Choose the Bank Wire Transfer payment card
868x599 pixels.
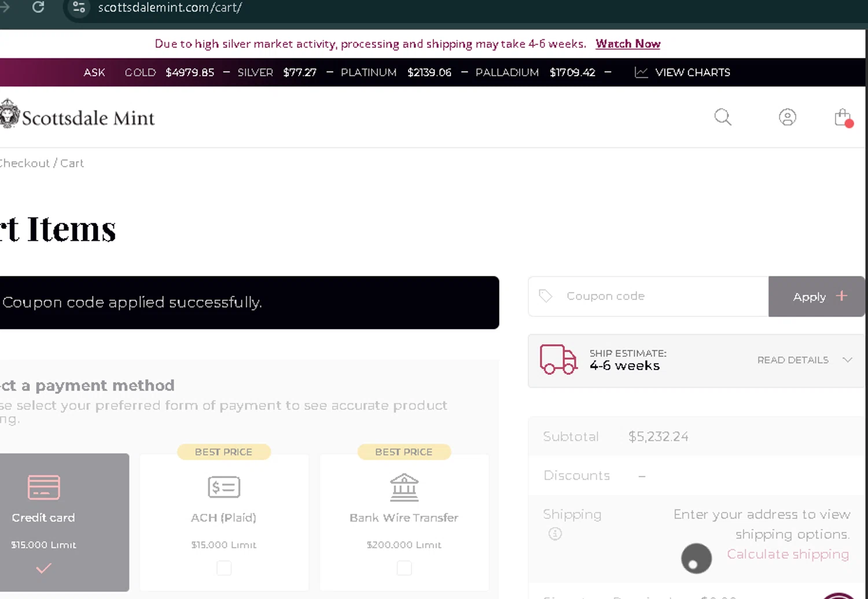click(404, 522)
